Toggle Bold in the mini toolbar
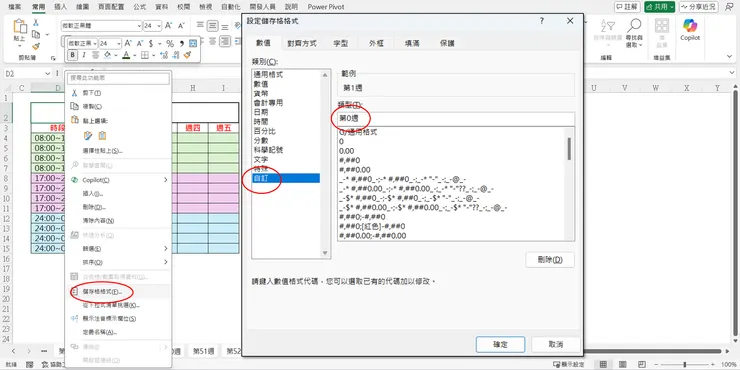Image resolution: width=740 pixels, height=370 pixels. coord(72,55)
